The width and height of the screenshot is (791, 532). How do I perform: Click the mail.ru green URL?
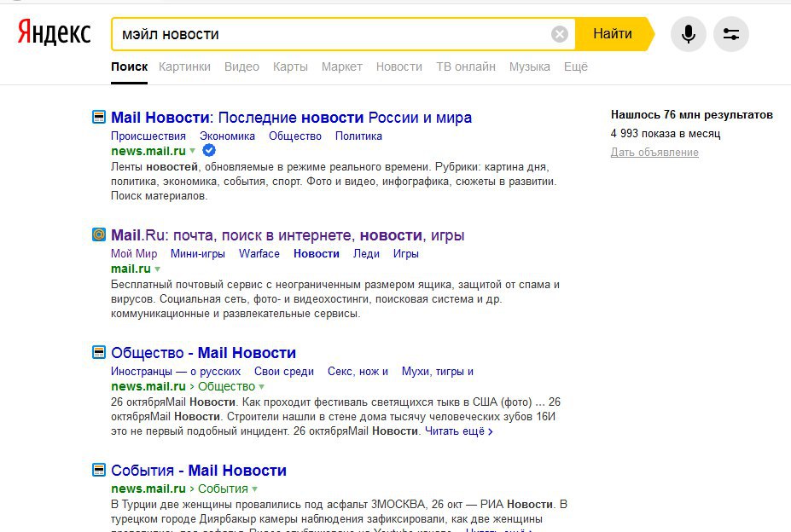tap(131, 269)
